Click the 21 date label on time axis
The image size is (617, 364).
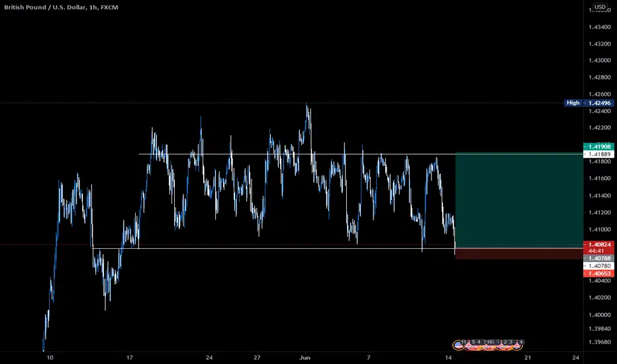(528, 357)
